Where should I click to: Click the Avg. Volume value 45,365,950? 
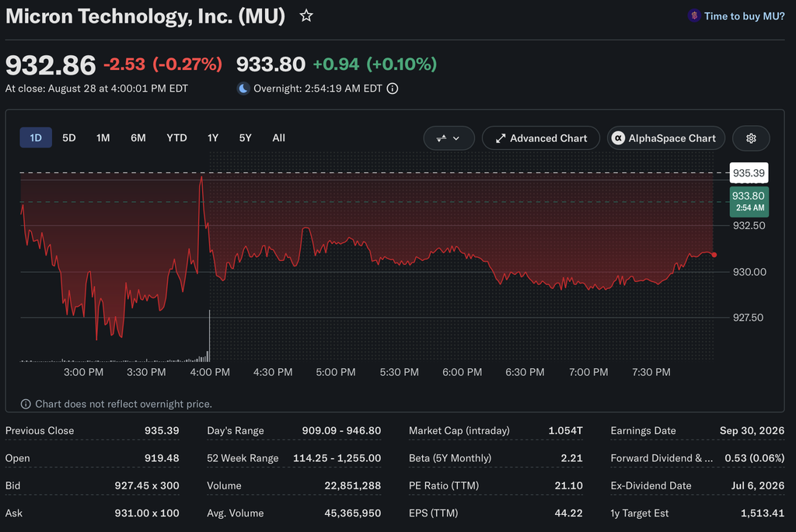coord(353,513)
